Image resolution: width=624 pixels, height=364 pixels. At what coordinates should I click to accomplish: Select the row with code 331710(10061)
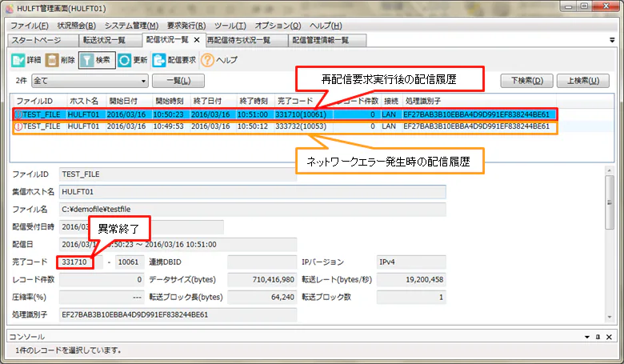tap(285, 114)
